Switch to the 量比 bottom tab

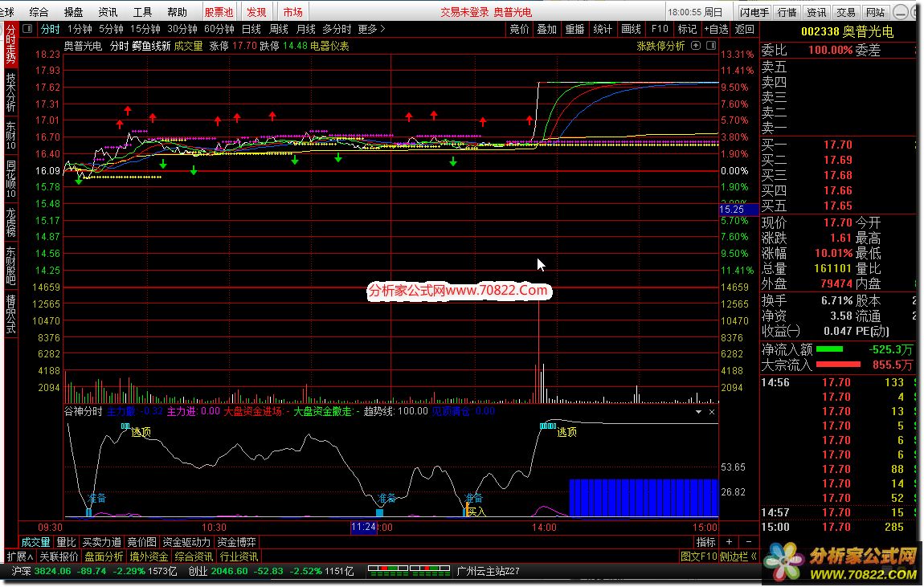click(66, 542)
